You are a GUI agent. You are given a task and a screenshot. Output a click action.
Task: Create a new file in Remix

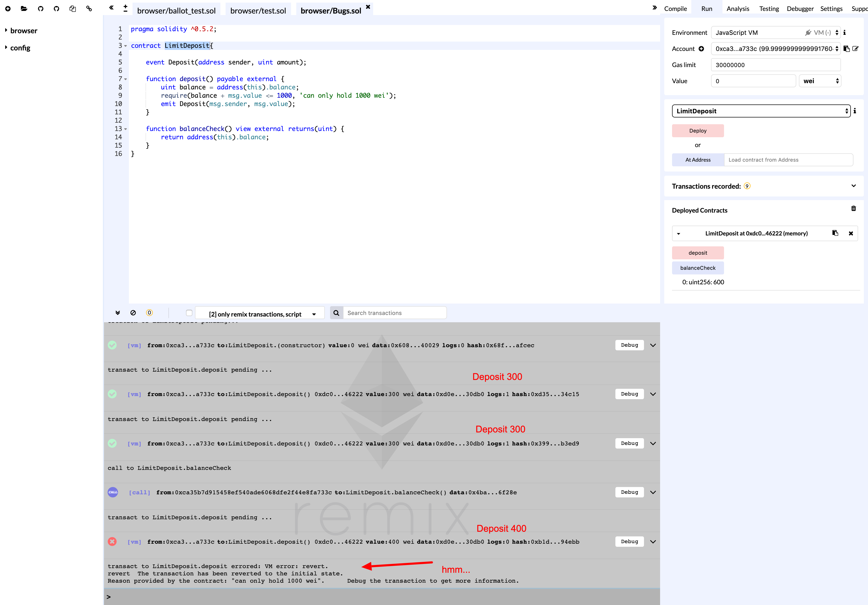coord(8,8)
